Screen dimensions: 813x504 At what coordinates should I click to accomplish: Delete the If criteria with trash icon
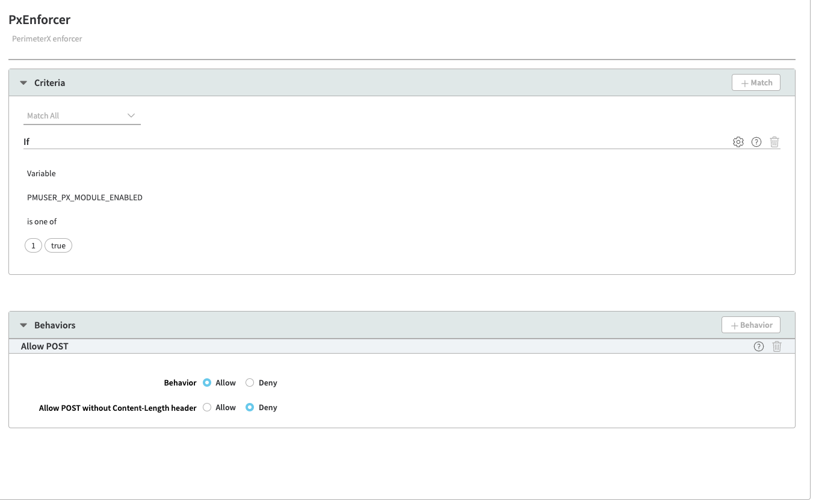point(774,142)
